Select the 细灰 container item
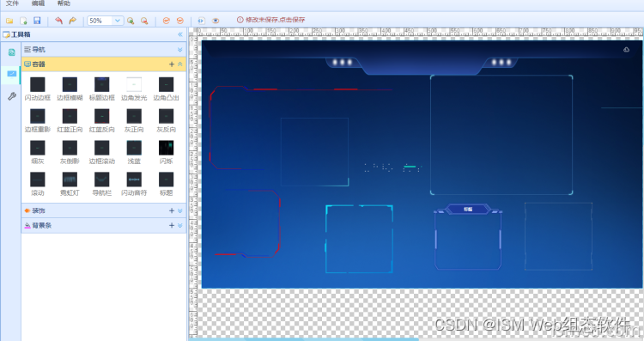 point(38,152)
